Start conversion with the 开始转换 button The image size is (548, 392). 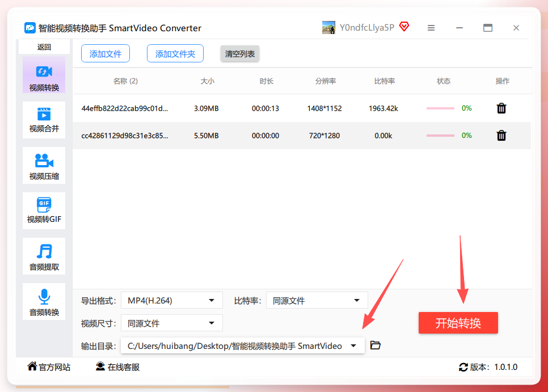click(x=458, y=323)
